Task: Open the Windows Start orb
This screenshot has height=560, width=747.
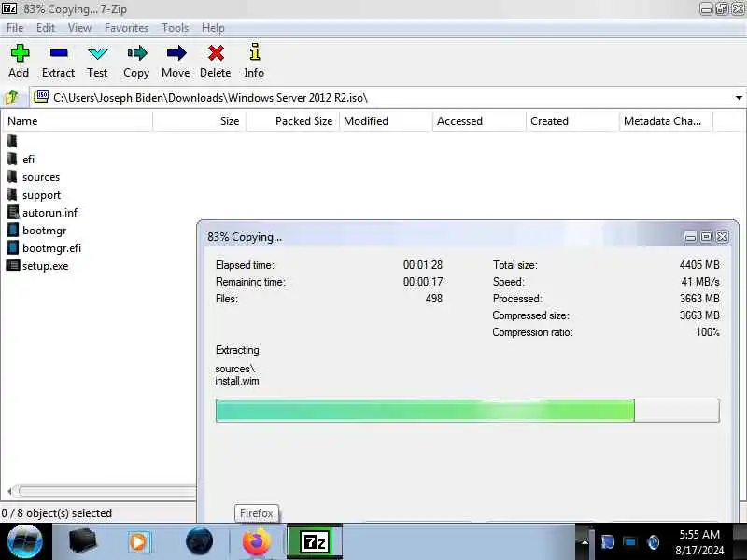Action: [x=25, y=542]
